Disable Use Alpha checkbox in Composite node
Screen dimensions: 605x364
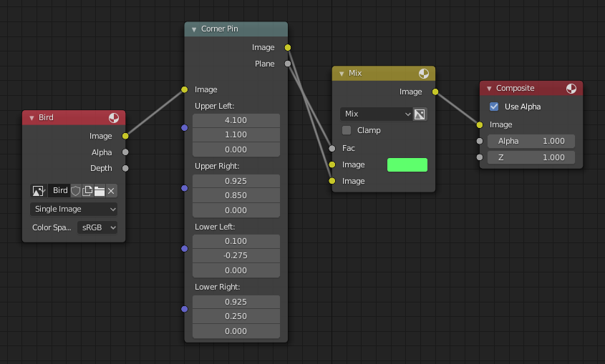494,107
